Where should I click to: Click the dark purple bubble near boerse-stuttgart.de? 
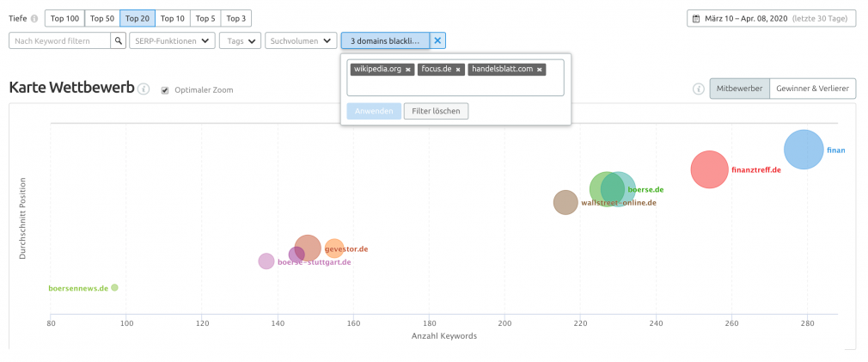point(296,255)
